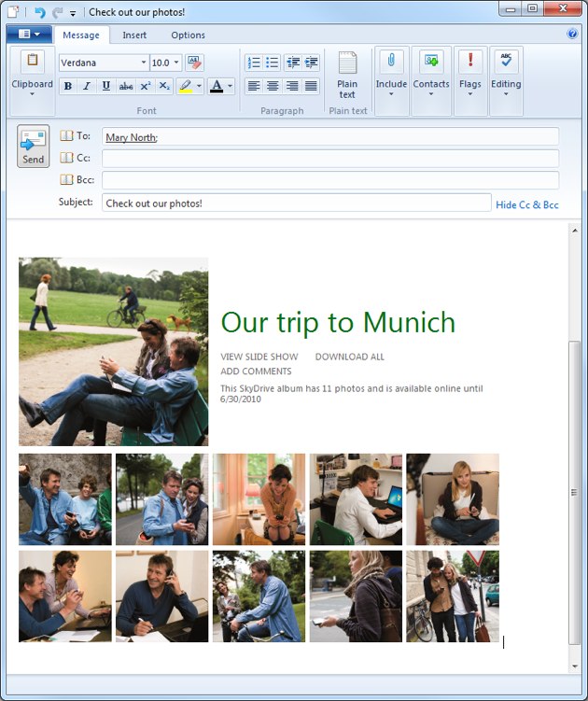Click the numbered list icon
The image size is (588, 701).
click(x=253, y=63)
